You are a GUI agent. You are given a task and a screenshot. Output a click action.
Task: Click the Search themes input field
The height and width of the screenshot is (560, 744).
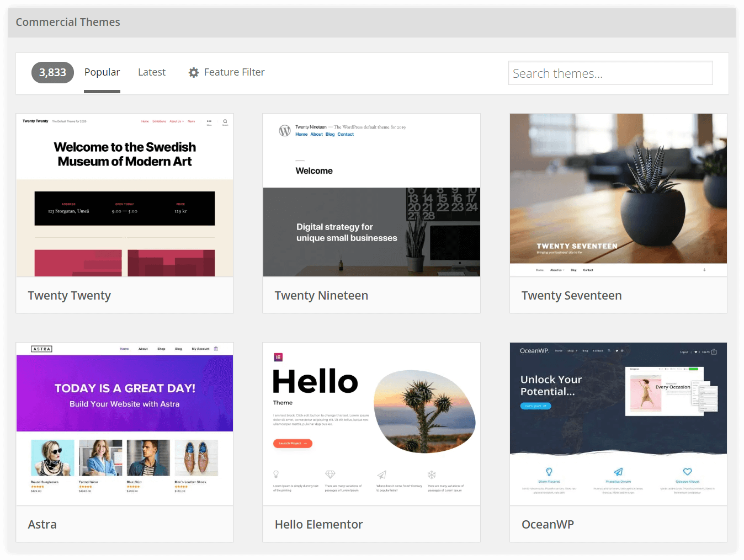(610, 73)
